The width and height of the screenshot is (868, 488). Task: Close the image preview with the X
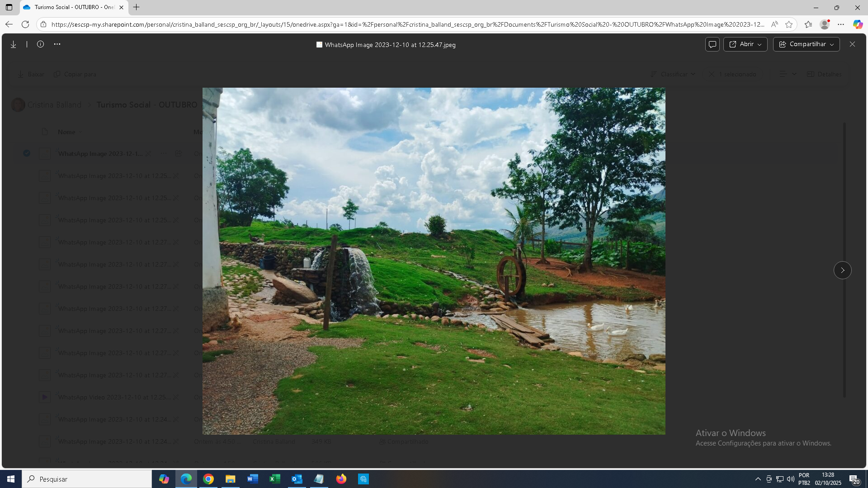tap(852, 44)
